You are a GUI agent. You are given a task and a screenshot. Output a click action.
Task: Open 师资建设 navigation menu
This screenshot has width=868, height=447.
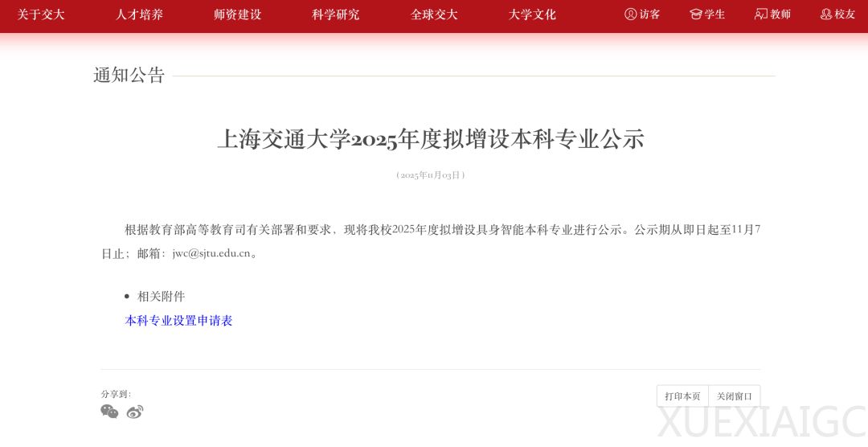tap(237, 15)
